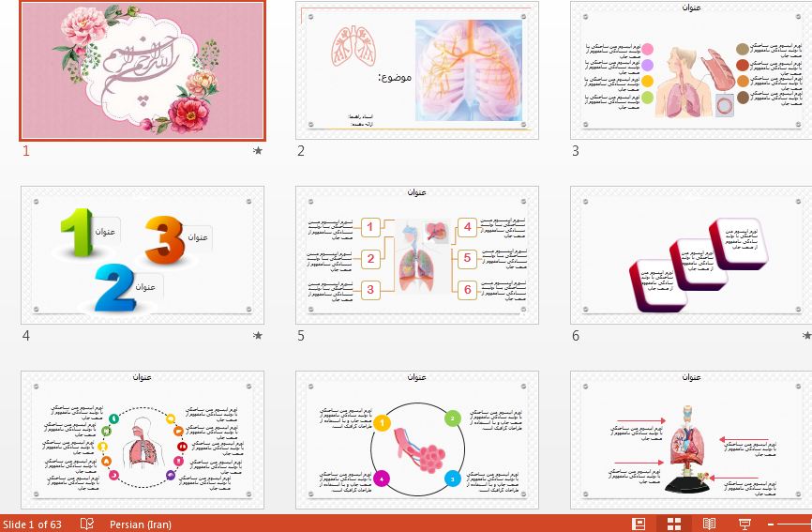Click the transition star beneath slide 4

[258, 335]
